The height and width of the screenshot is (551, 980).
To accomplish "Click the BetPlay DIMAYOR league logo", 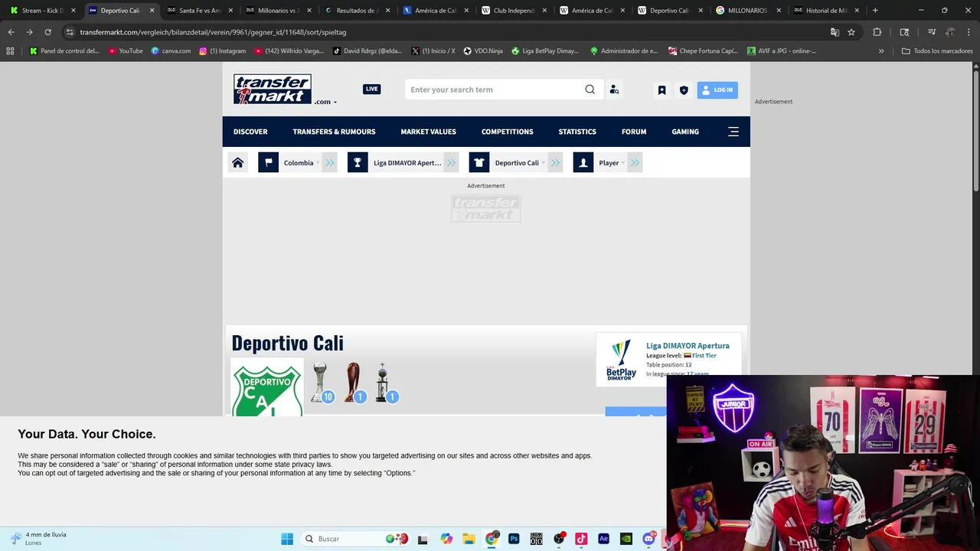I will [x=621, y=360].
